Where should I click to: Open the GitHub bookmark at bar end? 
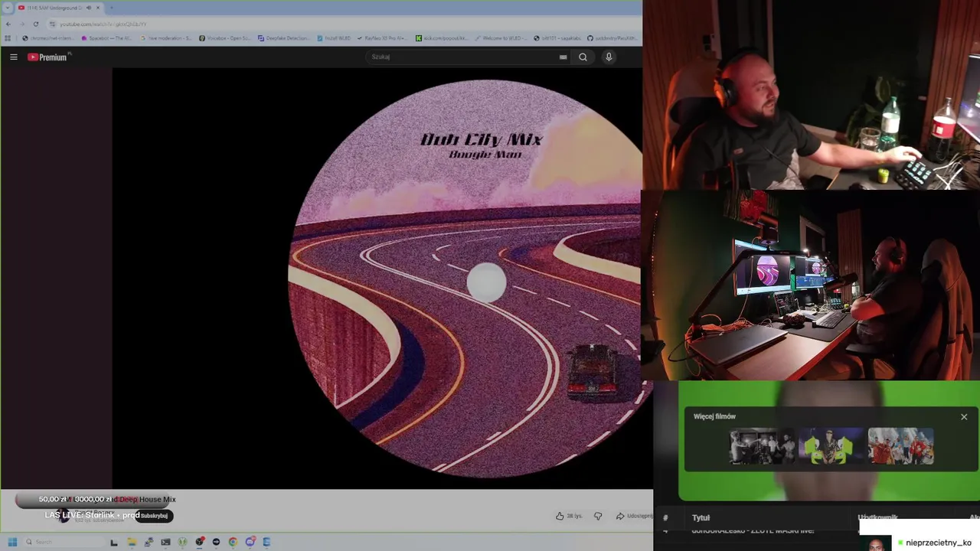click(613, 37)
